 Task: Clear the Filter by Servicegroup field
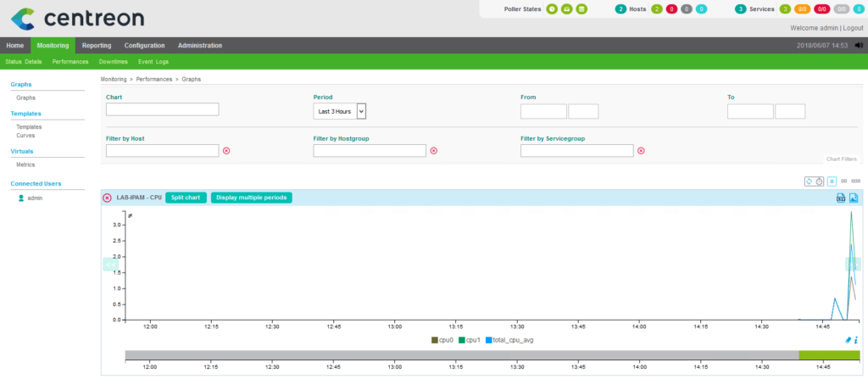641,151
